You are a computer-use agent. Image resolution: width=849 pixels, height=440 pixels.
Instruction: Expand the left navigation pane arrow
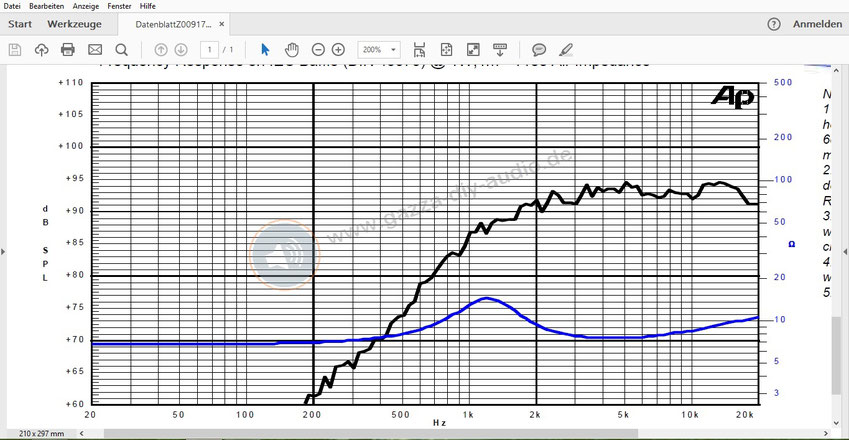(3, 252)
